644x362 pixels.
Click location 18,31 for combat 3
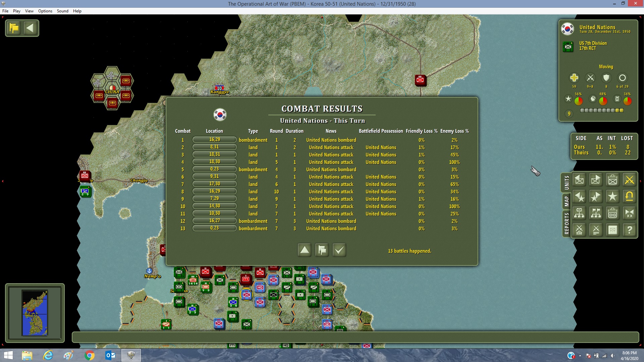coord(215,155)
